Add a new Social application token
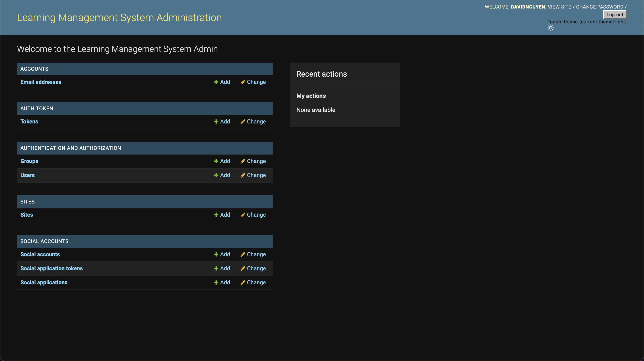The width and height of the screenshot is (644, 361). (222, 268)
